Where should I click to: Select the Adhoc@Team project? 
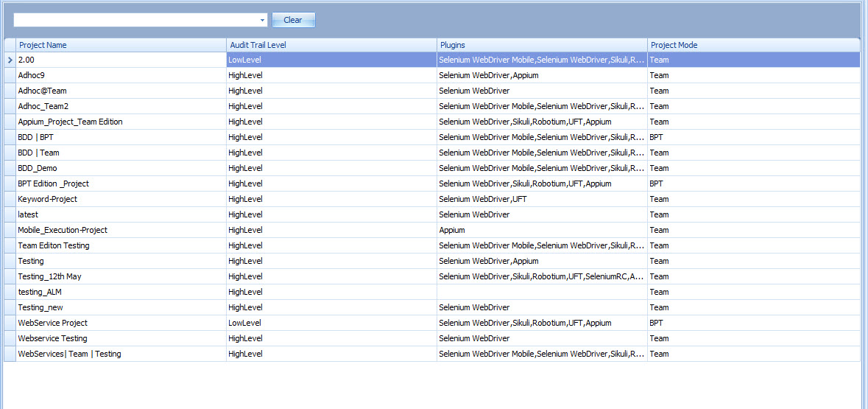click(x=121, y=91)
